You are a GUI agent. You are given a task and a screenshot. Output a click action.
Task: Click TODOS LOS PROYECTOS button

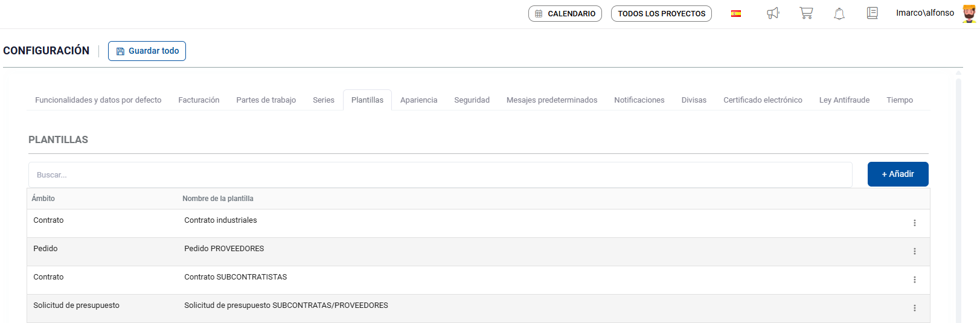pyautogui.click(x=661, y=13)
